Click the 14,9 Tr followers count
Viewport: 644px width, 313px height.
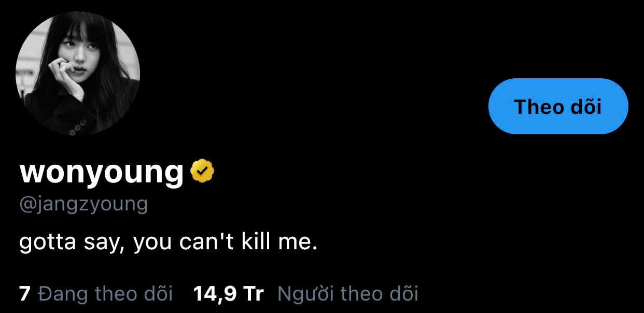click(229, 294)
